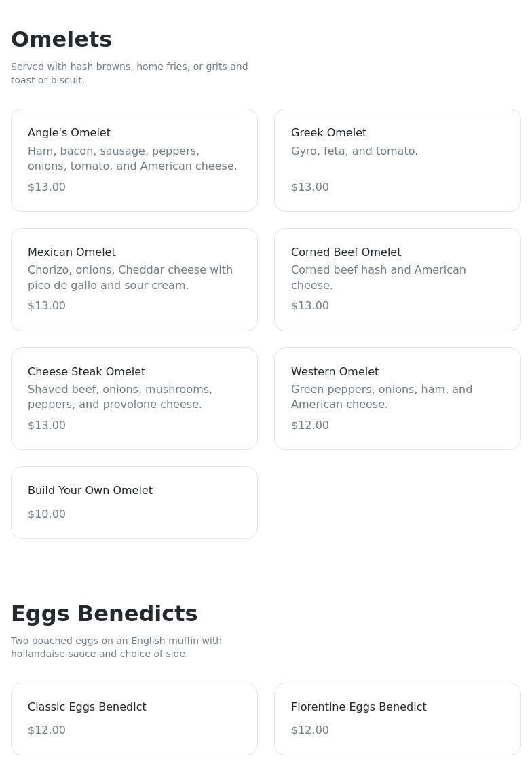The height and width of the screenshot is (771, 532).
Task: Select the Cheese Steak Omelet title
Action: [x=86, y=372]
